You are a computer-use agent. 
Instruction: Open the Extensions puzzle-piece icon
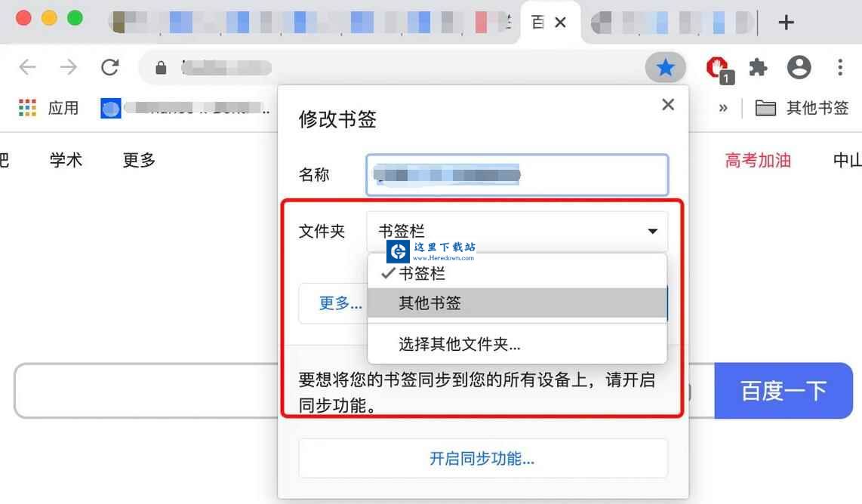[x=758, y=68]
